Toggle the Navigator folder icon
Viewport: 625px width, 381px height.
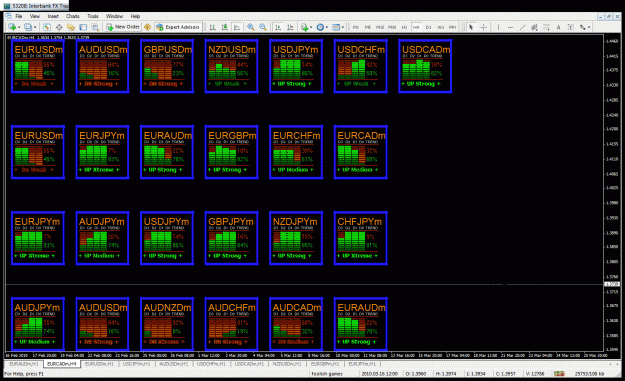point(71,27)
